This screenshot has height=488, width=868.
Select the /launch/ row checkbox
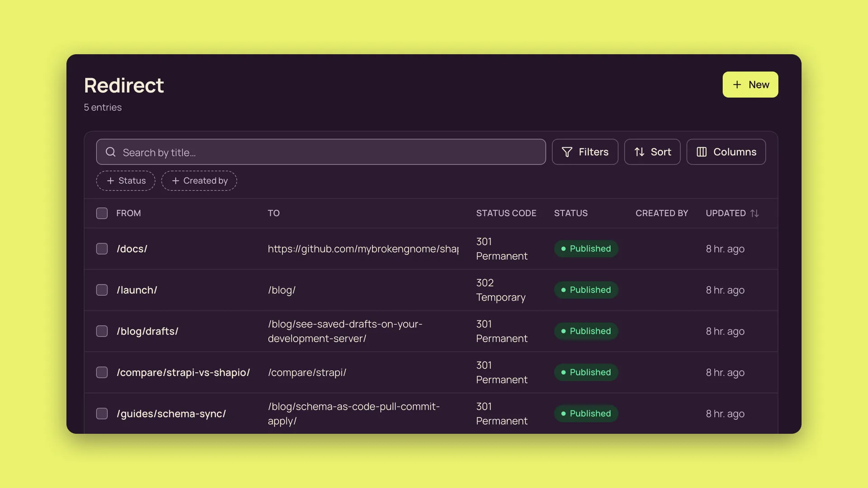102,290
